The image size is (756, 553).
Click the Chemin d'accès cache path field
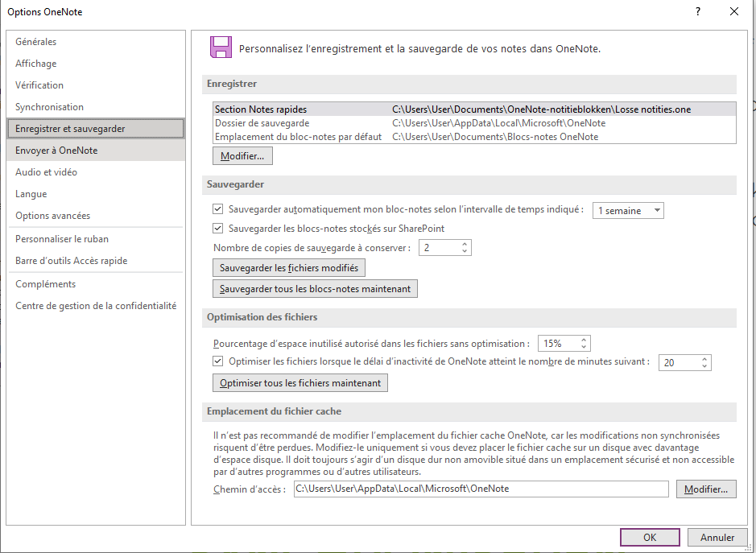(481, 489)
